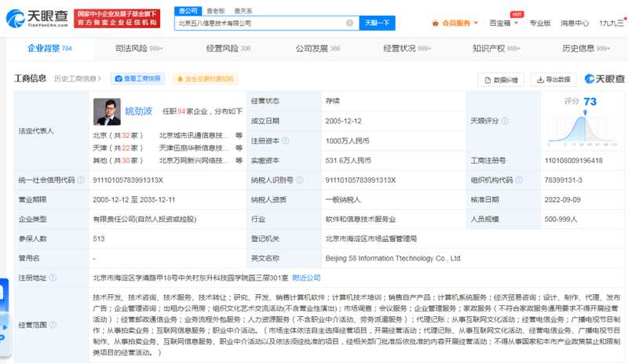
Task: Click the English name Beijing 58 Information text
Action: coord(393,258)
